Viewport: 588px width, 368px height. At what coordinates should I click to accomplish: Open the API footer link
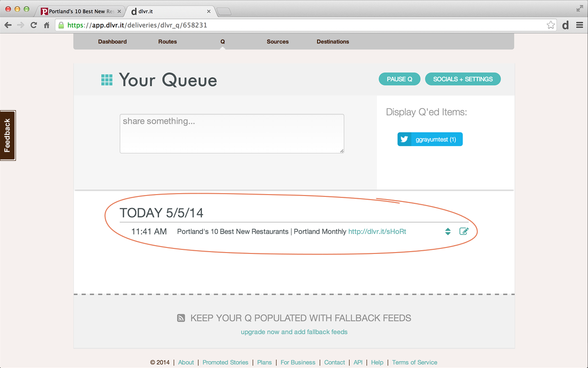pos(358,362)
